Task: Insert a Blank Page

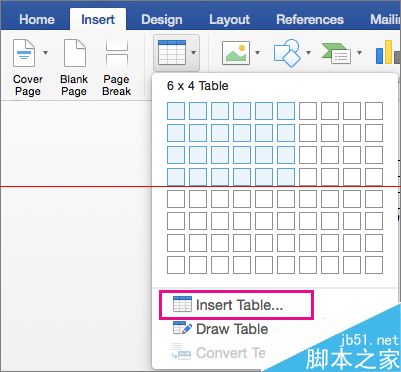Action: (x=75, y=67)
